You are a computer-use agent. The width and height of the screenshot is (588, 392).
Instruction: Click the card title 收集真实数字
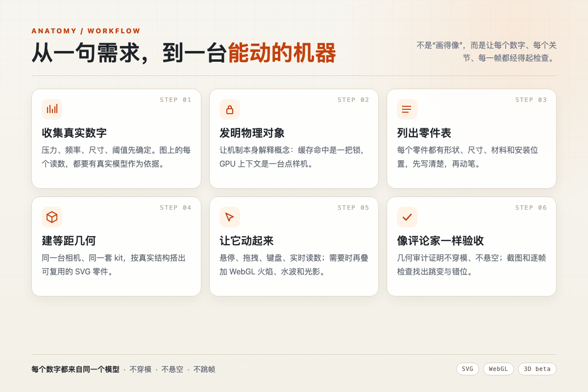click(74, 133)
